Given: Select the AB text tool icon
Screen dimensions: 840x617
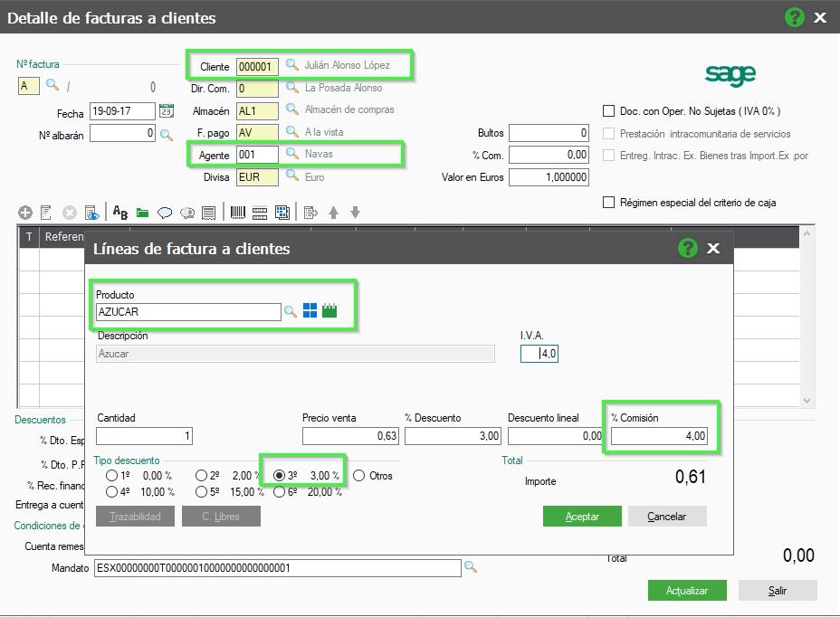Looking at the screenshot, I should point(119,214).
